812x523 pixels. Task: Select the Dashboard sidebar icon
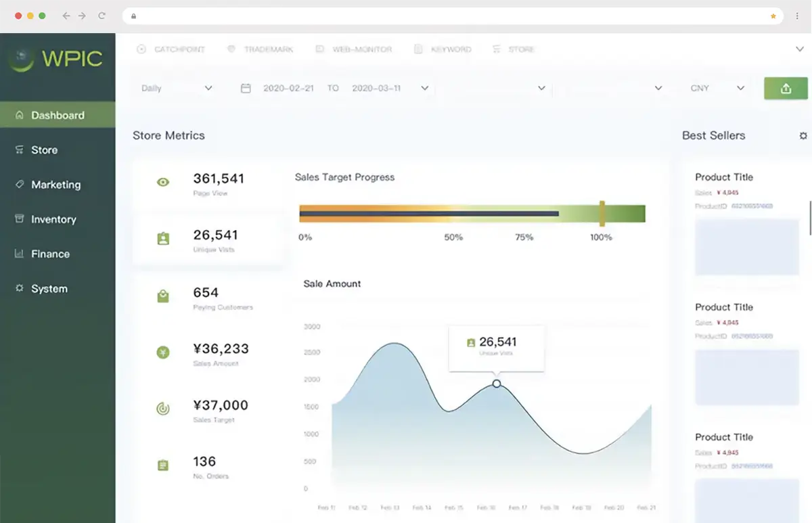(19, 115)
